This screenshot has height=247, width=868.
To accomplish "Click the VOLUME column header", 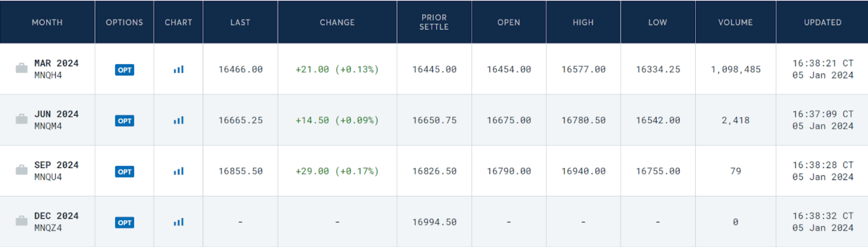I will coord(735,23).
